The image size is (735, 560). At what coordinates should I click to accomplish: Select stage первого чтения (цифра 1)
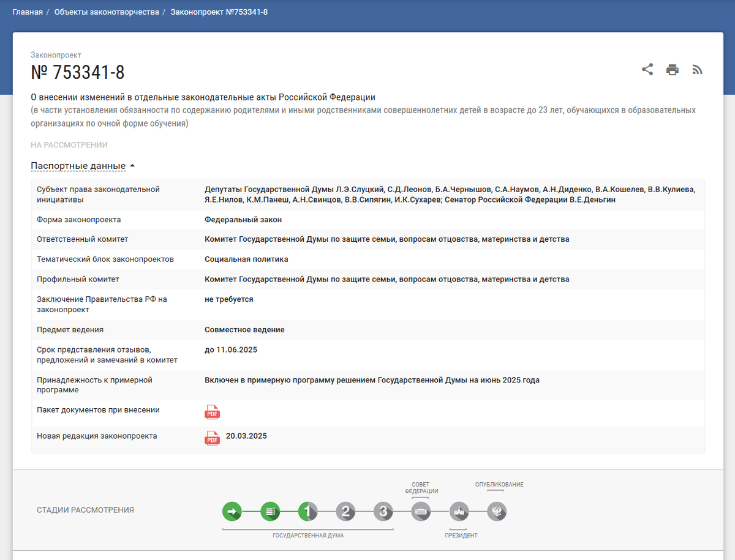[308, 511]
